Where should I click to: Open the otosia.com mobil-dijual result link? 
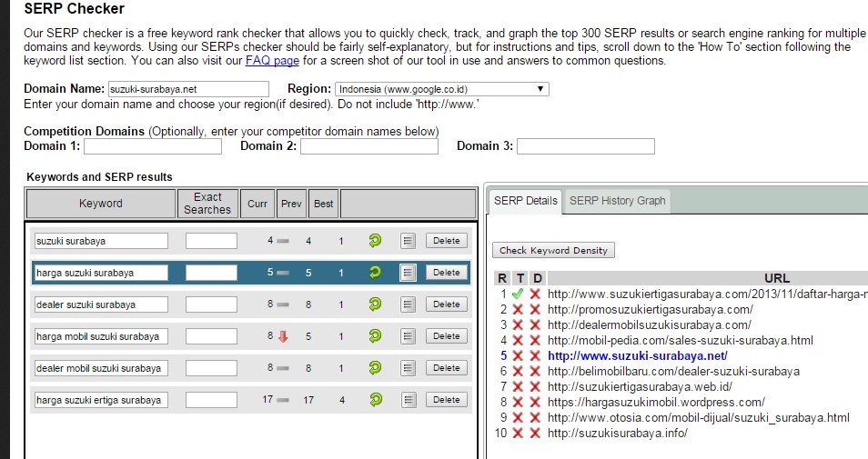699,417
